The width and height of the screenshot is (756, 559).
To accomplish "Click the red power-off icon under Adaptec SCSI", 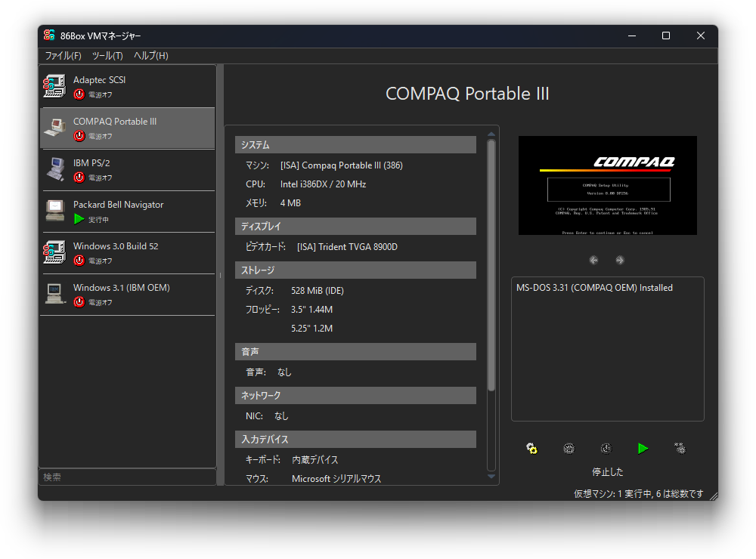I will (x=79, y=94).
